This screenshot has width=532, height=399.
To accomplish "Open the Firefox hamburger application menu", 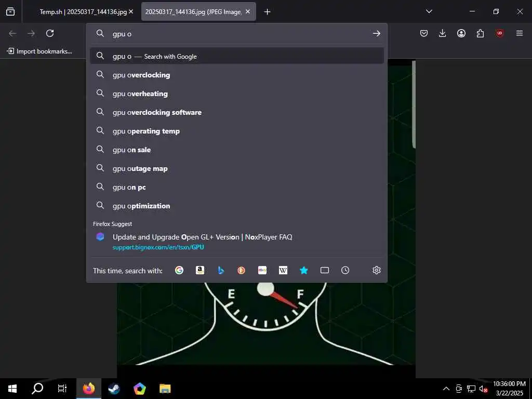I will [520, 33].
